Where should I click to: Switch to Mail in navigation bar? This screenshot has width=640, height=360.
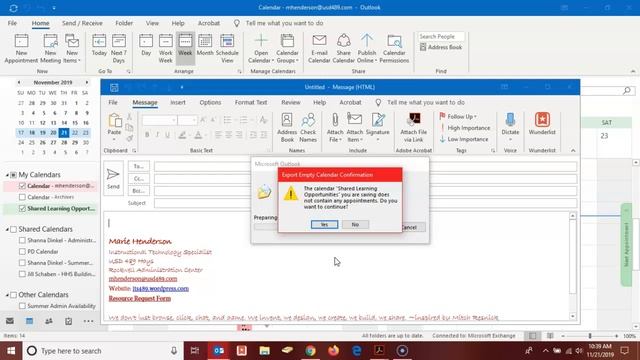(x=10, y=321)
